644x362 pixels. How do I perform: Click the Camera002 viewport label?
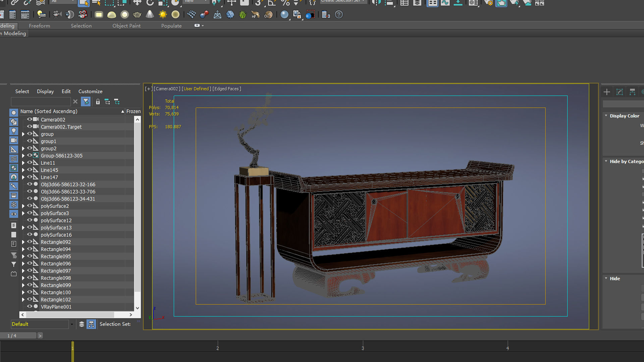pyautogui.click(x=167, y=89)
